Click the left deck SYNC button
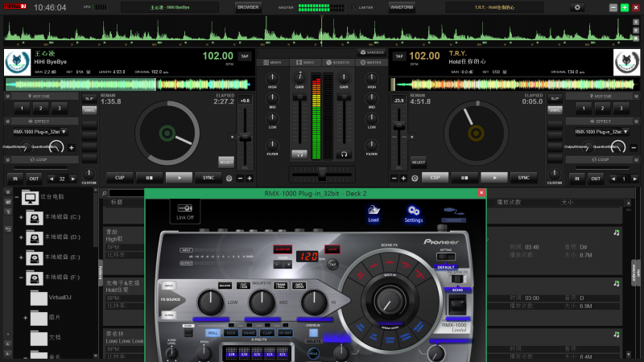Viewport: 644px width, 362px height. coord(208,177)
